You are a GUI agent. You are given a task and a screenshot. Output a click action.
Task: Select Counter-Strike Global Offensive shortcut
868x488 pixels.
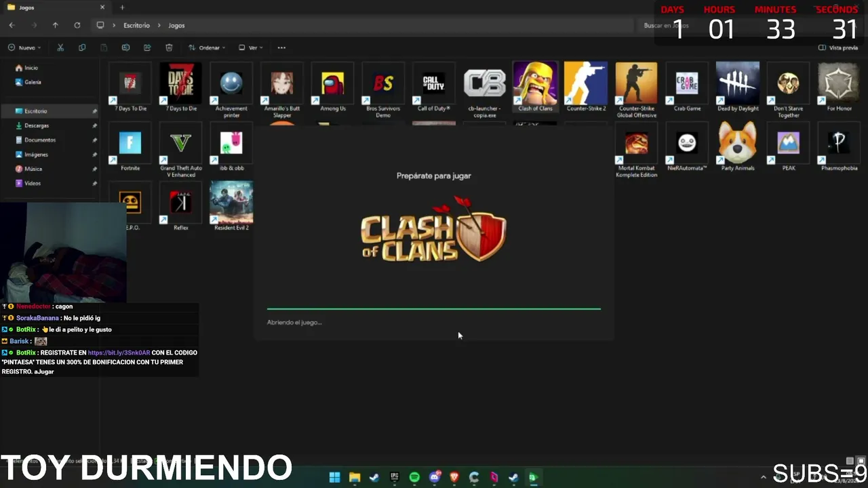click(636, 91)
